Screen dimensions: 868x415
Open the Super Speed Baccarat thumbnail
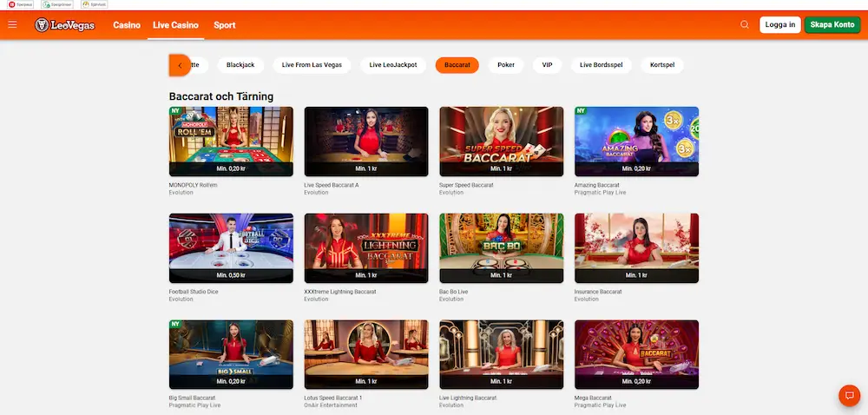[x=502, y=142]
